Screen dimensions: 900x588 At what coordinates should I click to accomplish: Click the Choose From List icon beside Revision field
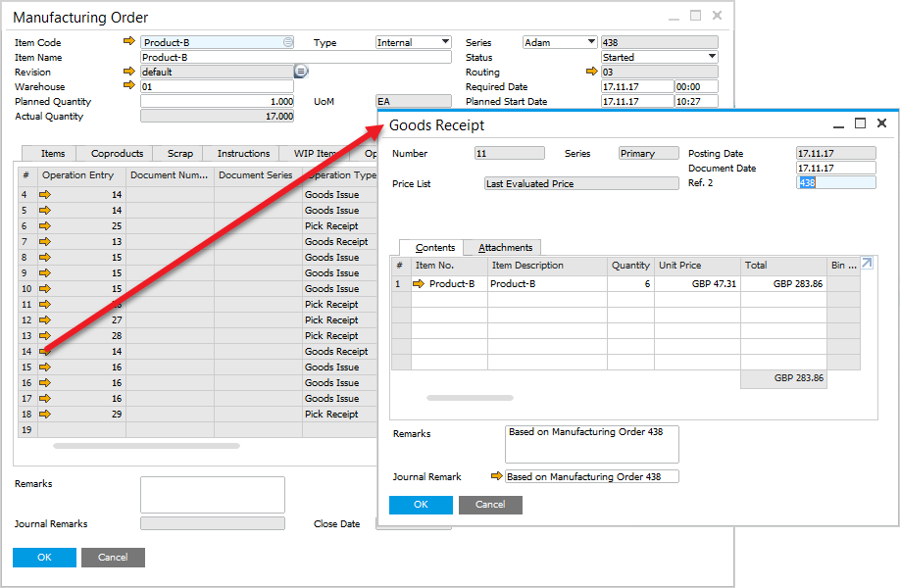click(300, 72)
